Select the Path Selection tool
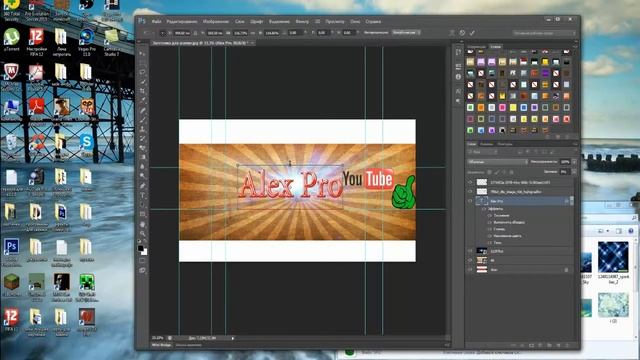 coord(142,204)
